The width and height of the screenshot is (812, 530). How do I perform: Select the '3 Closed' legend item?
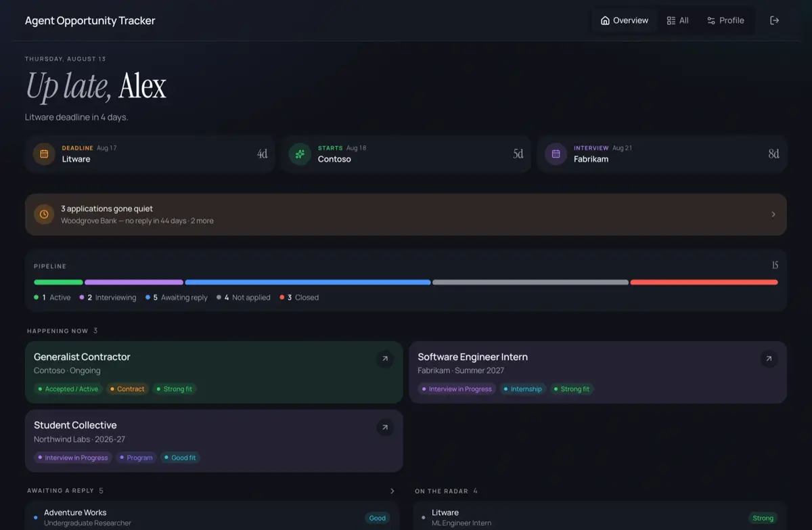tap(299, 297)
